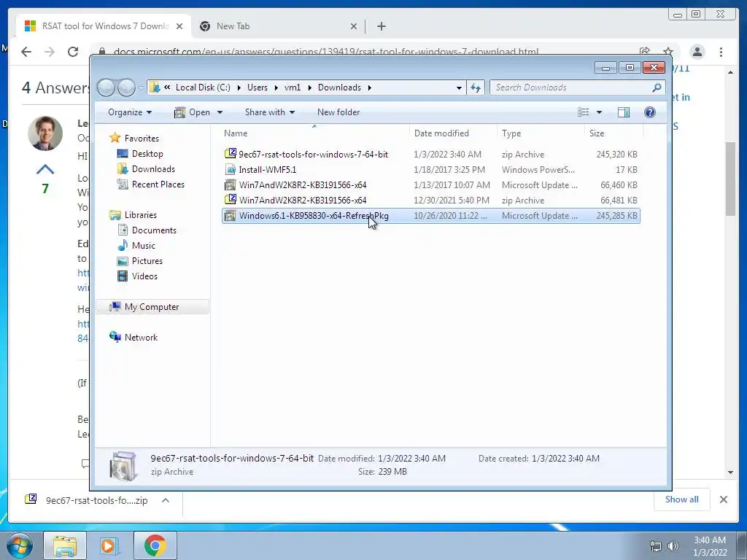Select 9ec67-rsat-tools zip file icon
Image resolution: width=747 pixels, height=560 pixels.
click(x=231, y=154)
